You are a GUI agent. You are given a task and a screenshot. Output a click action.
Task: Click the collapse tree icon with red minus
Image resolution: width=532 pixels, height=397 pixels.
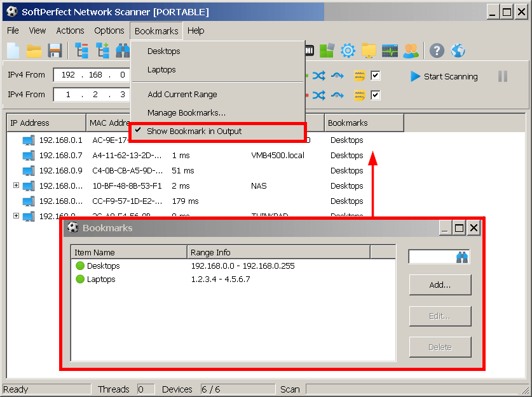(x=81, y=51)
